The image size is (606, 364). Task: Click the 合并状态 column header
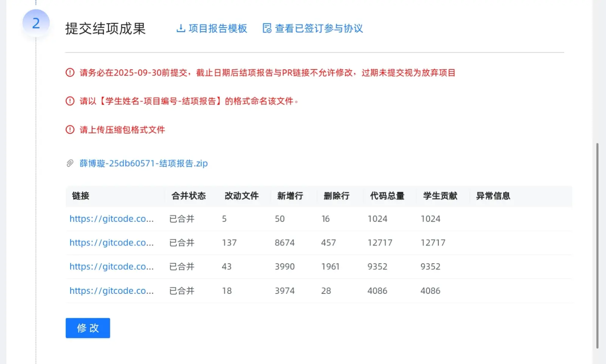pos(189,196)
